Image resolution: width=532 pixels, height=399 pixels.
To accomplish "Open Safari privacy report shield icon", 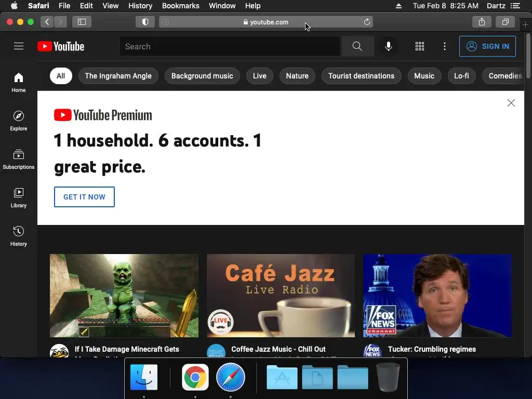I will tap(145, 22).
